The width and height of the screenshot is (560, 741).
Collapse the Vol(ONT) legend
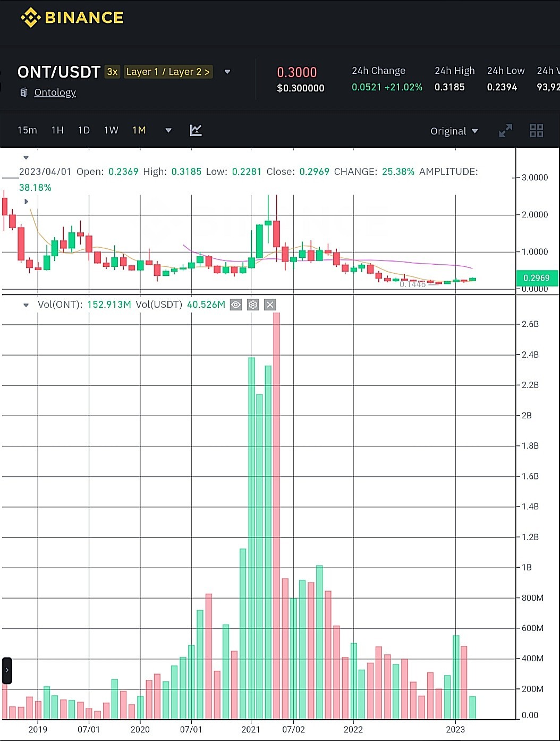click(x=26, y=305)
